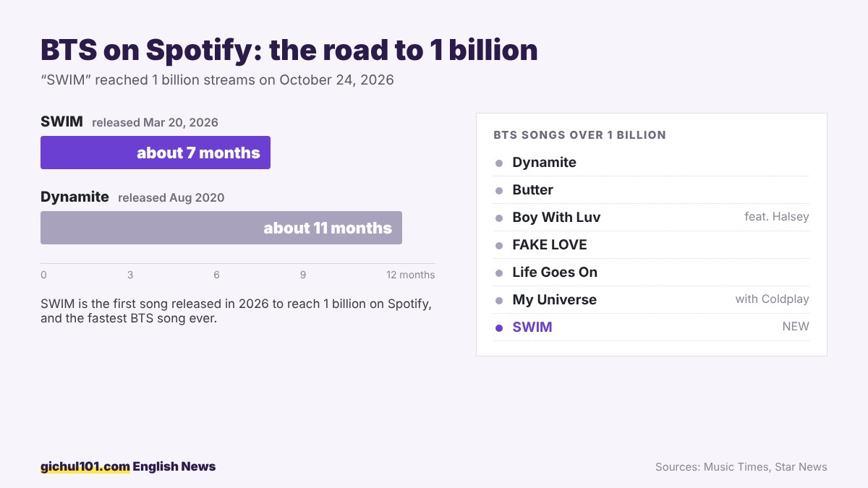Click the '3' axis tick label

(x=130, y=275)
